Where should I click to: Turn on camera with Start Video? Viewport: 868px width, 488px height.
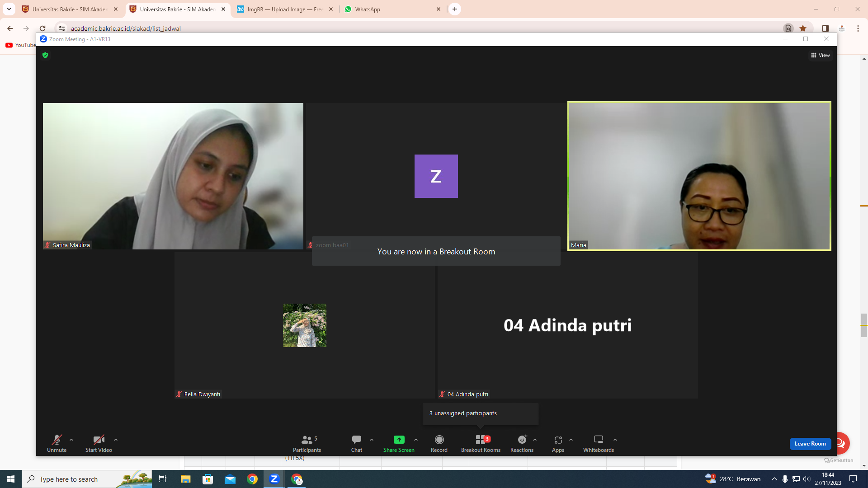[99, 444]
